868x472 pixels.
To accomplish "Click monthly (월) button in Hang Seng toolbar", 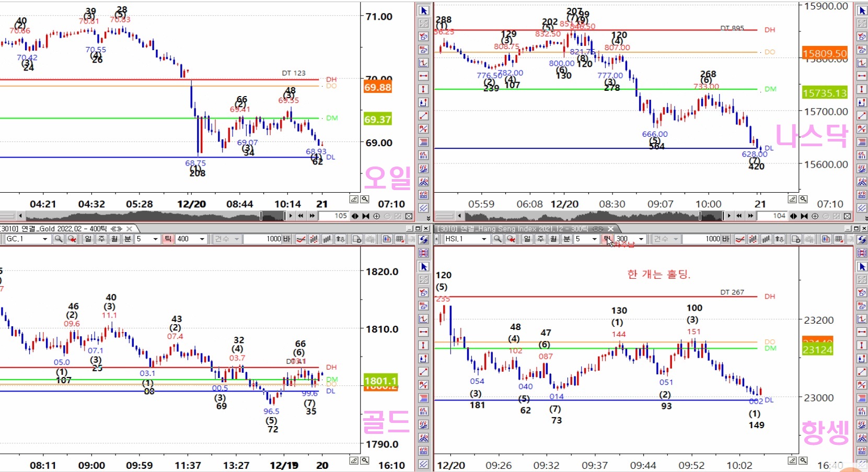I will (553, 239).
